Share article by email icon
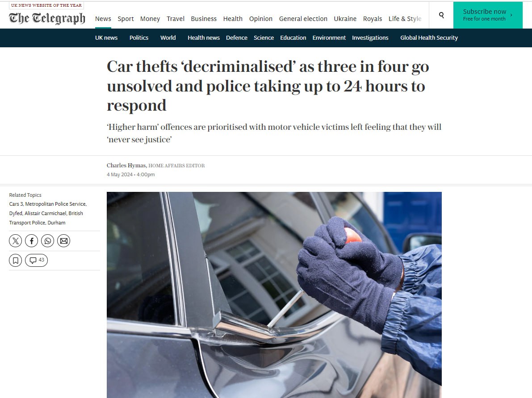Viewport: 532px width, 398px height. pyautogui.click(x=64, y=241)
